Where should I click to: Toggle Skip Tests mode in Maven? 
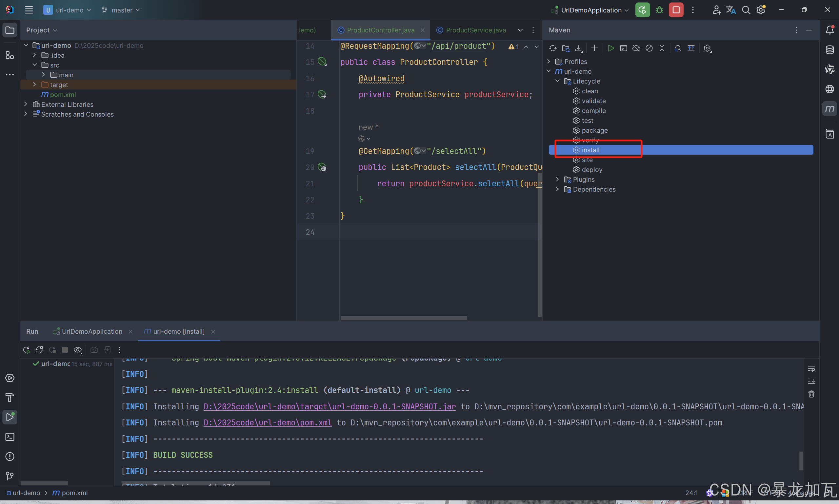point(649,48)
